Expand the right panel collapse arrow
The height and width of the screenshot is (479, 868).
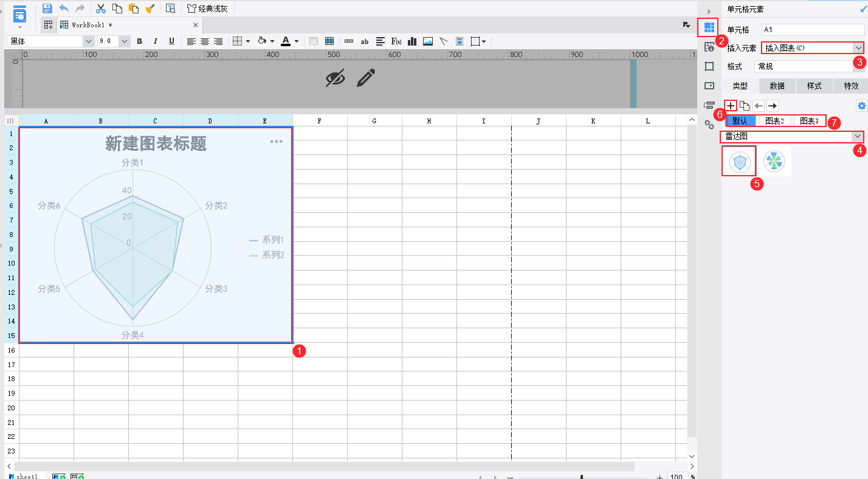(x=709, y=12)
